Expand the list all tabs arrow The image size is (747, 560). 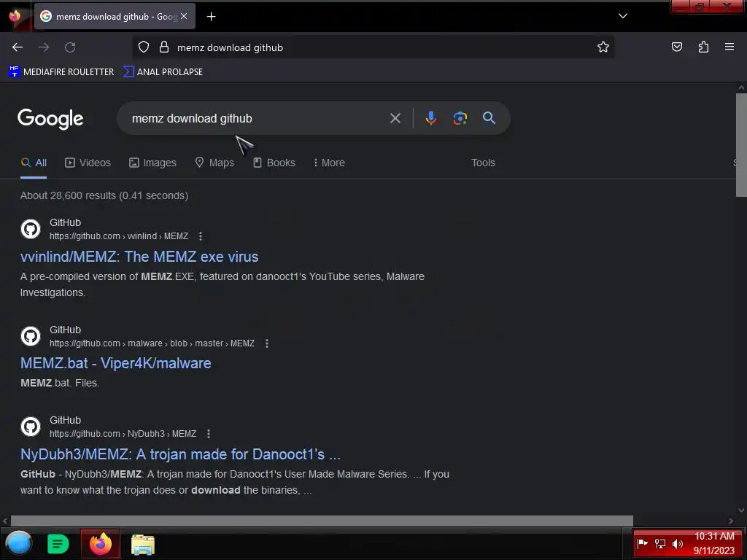tap(623, 16)
